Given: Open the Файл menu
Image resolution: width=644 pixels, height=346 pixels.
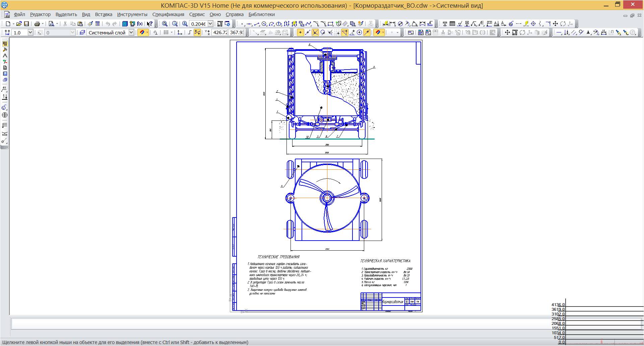Looking at the screenshot, I should tap(19, 14).
